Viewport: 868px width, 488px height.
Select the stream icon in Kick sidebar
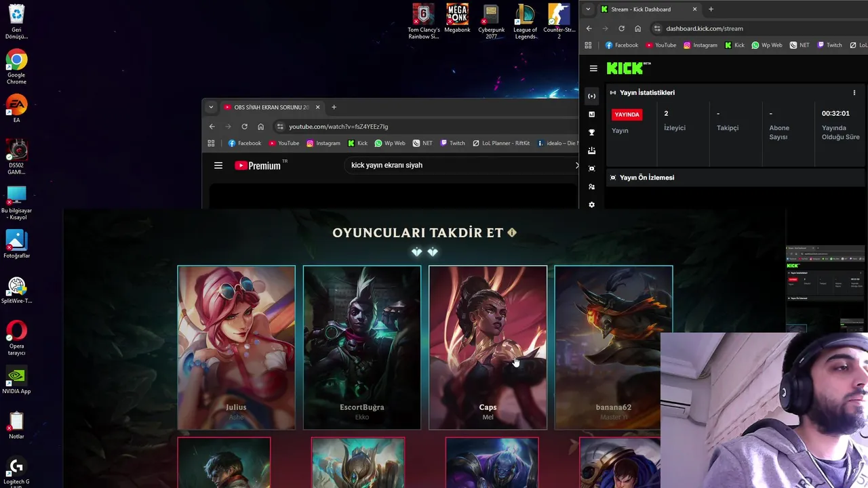[x=591, y=96]
